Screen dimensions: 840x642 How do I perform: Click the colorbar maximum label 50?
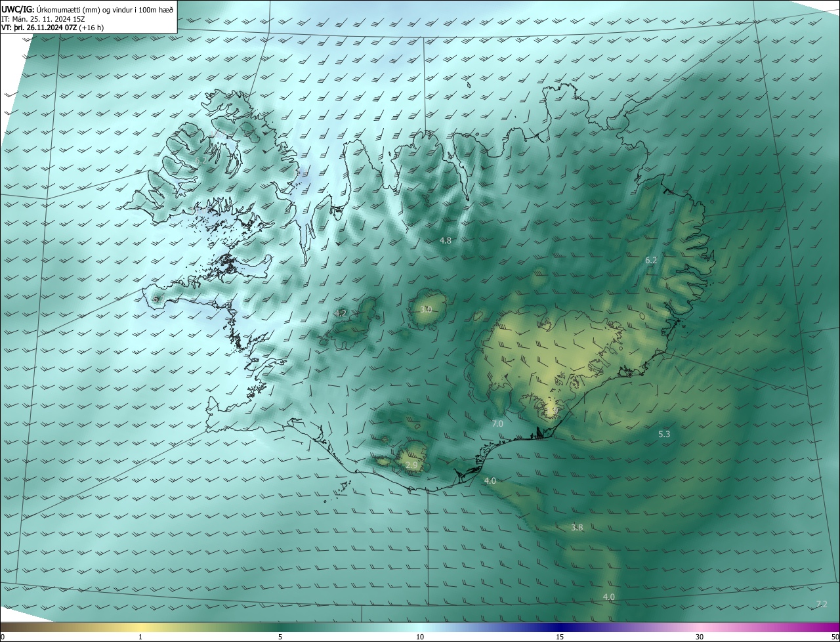835,637
